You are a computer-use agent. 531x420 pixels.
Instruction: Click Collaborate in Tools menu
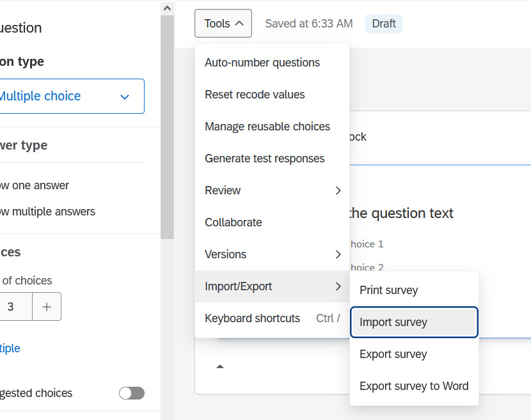tap(234, 222)
